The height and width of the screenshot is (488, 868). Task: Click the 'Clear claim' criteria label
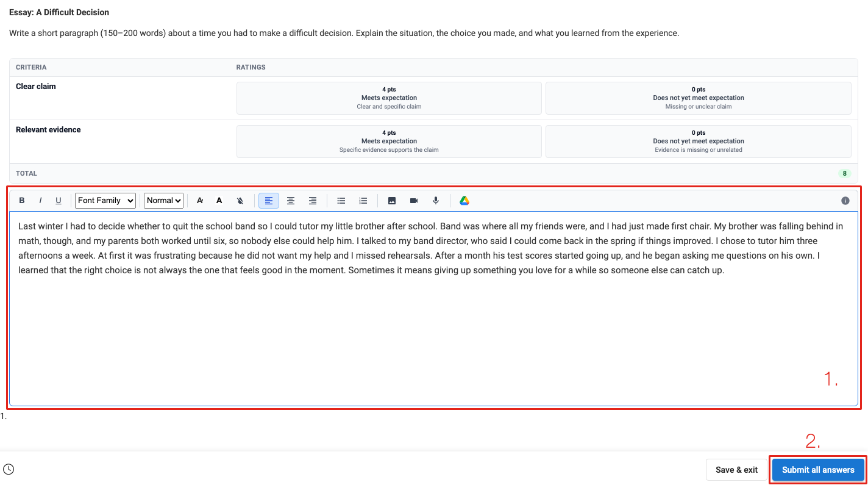click(x=36, y=87)
